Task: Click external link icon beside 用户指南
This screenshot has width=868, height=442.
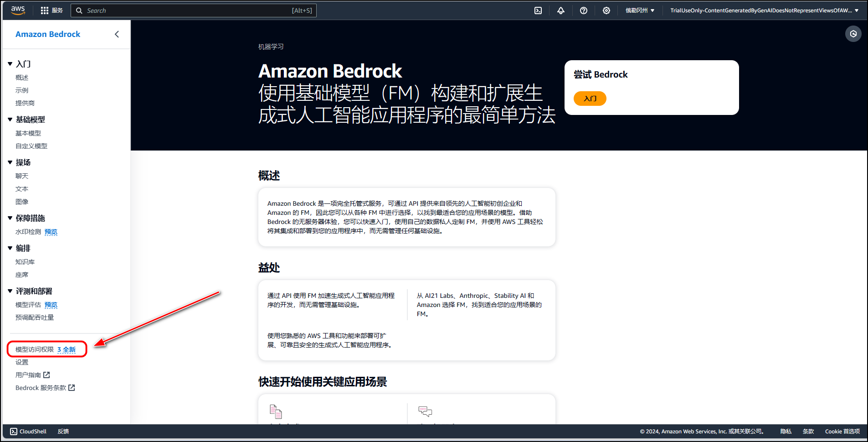Action: [46, 375]
